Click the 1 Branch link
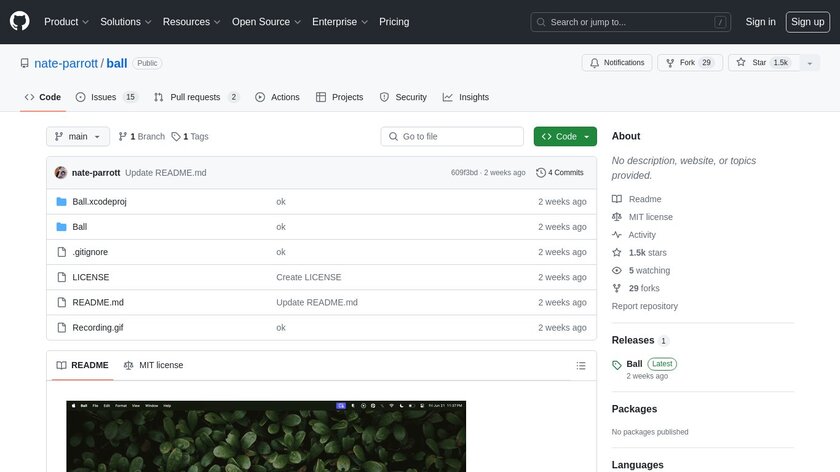The width and height of the screenshot is (840, 472). (x=141, y=136)
